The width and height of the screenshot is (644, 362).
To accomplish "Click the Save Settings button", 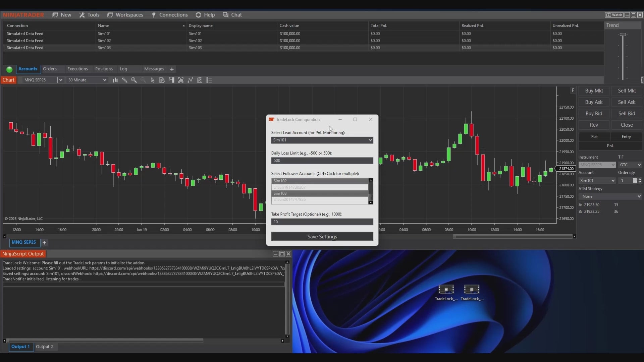I will [322, 237].
